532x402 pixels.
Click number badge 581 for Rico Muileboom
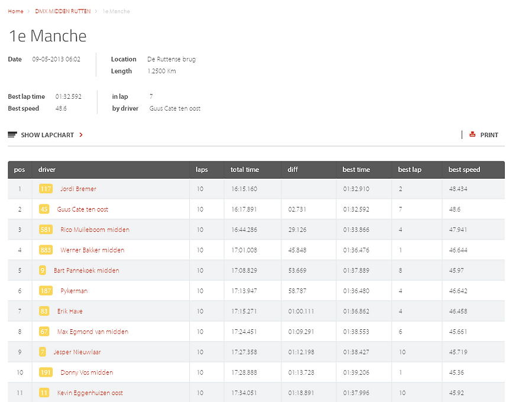click(46, 229)
